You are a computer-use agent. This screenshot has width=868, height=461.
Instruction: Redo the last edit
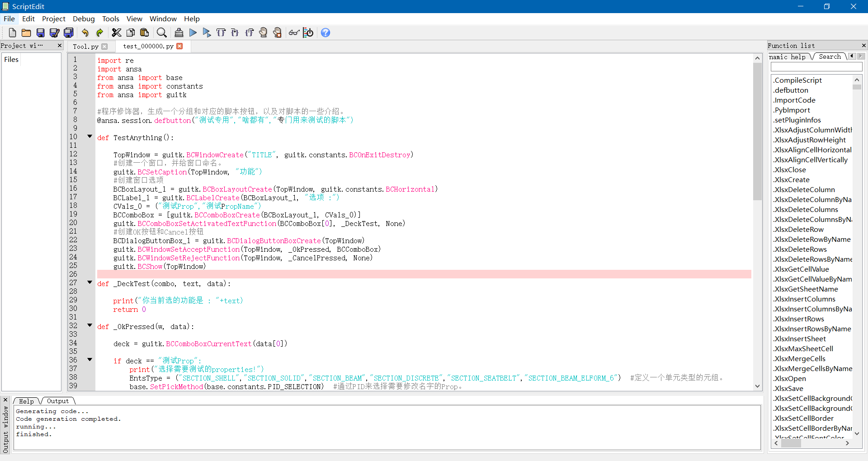(99, 33)
